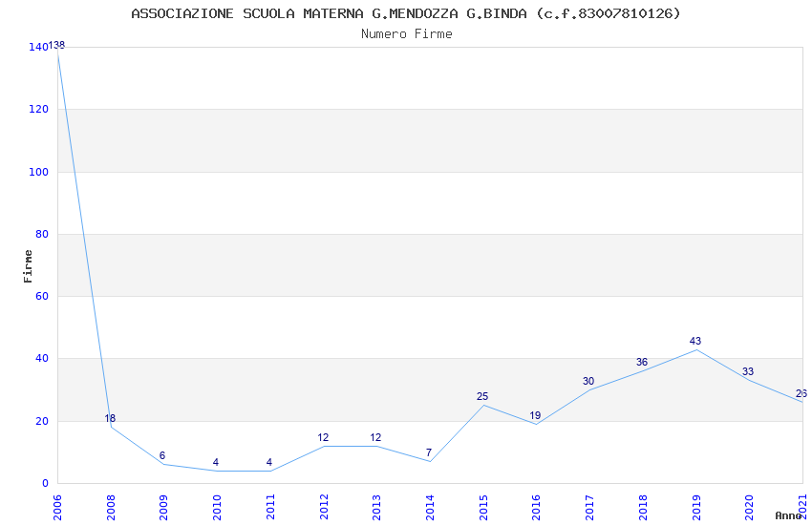Click the x-axis year 2010
The image size is (812, 525).
(217, 507)
